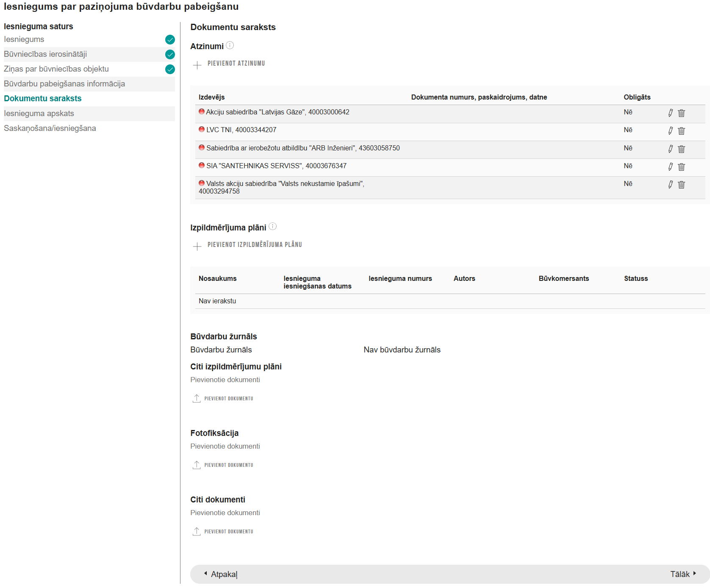The image size is (710, 588).
Task: Delete the Valsts nekustamie īpašumi row
Action: click(x=681, y=185)
